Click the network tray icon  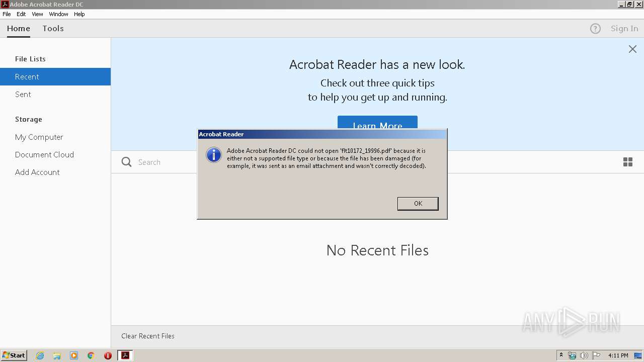coord(572,355)
